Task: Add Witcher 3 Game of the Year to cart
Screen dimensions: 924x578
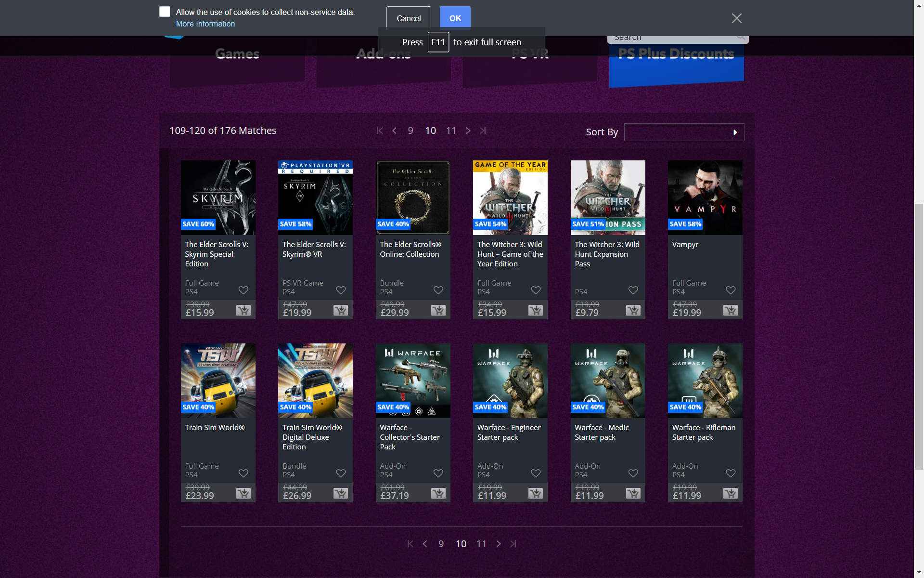Action: [536, 310]
